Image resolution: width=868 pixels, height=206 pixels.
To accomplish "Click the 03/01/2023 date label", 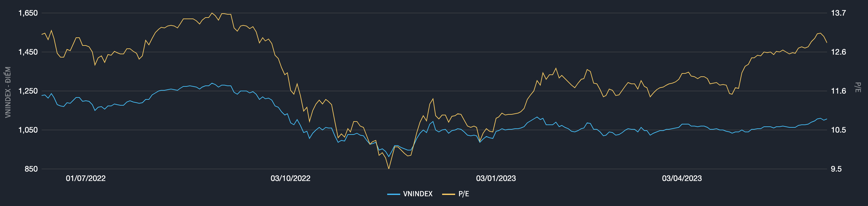I will (x=496, y=178).
